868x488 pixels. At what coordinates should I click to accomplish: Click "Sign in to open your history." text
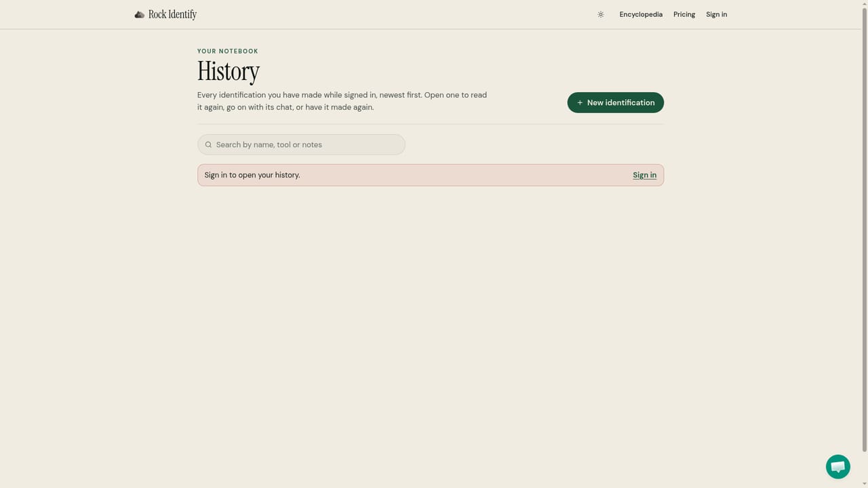click(252, 175)
